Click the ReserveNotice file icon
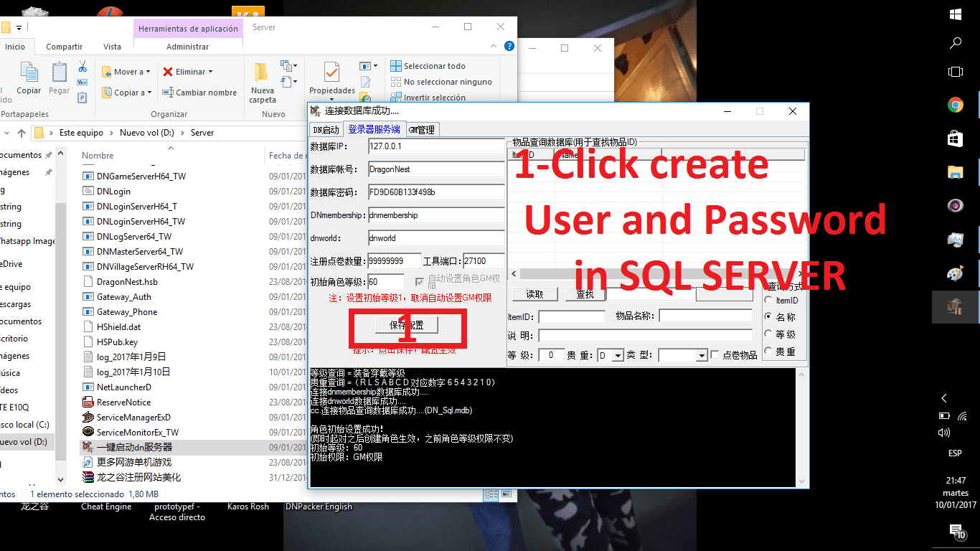The width and height of the screenshot is (980, 551). click(88, 402)
